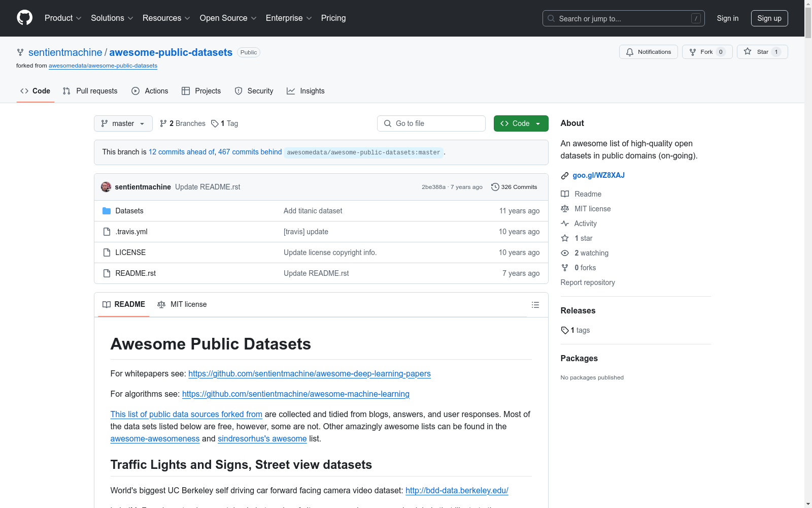Open sentientmachine user profile link
Image resolution: width=812 pixels, height=508 pixels.
(65, 52)
